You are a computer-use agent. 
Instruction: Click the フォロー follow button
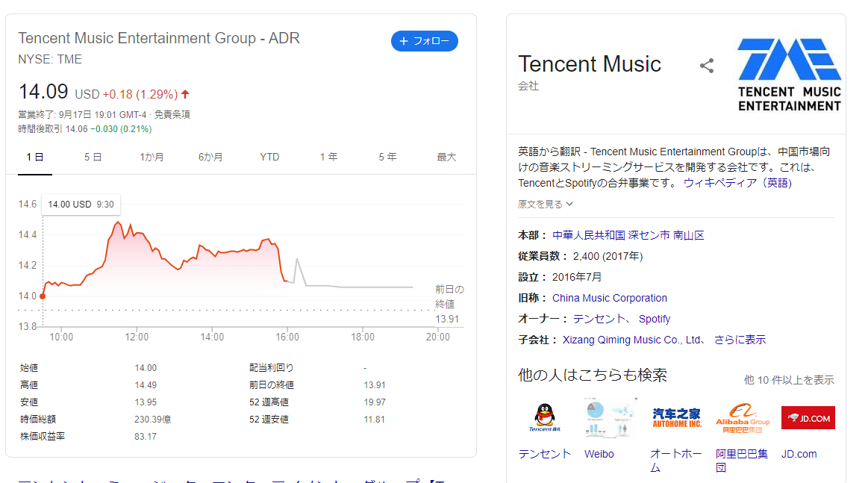(x=425, y=41)
